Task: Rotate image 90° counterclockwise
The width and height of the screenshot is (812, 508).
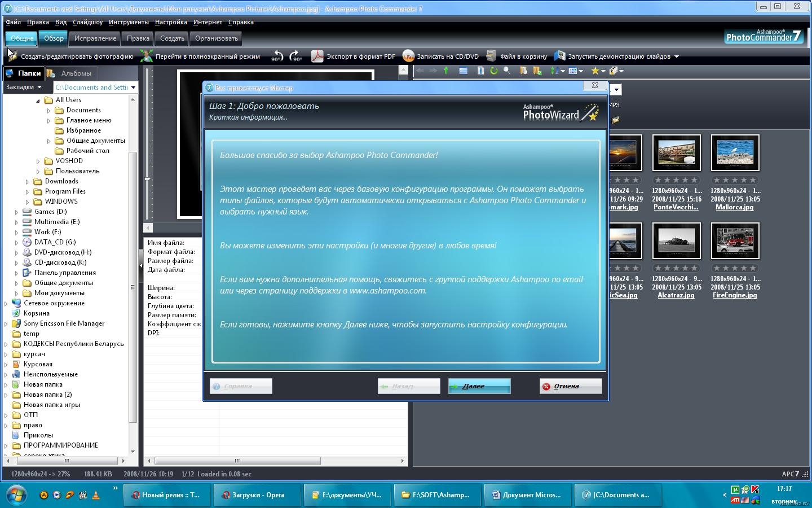Action: coord(277,56)
